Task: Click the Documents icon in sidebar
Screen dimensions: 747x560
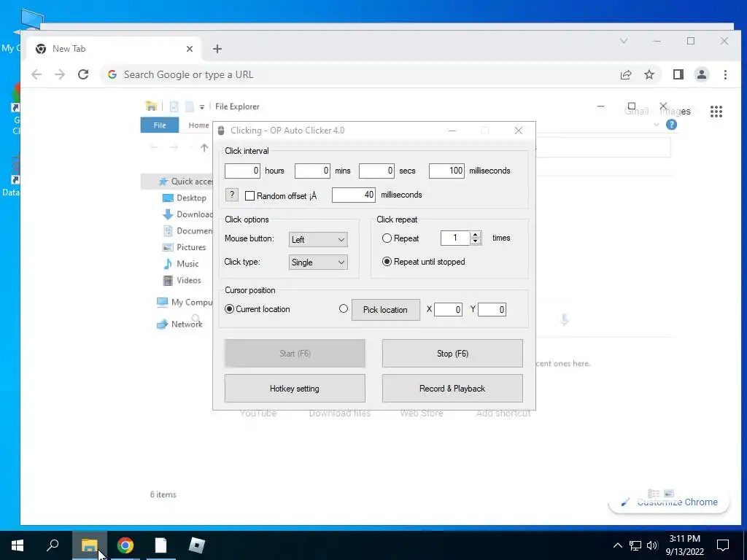Action: 168,231
